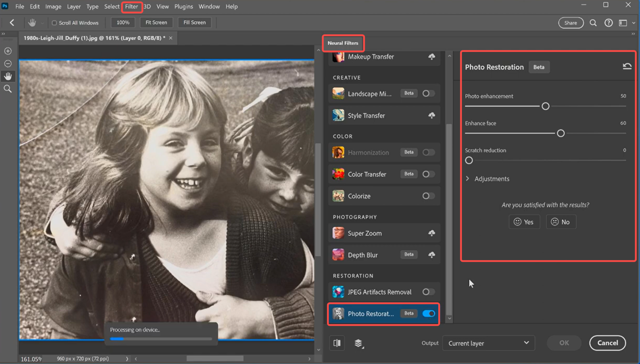Enable the Colorize filter toggle
The image size is (640, 364).
tap(428, 196)
